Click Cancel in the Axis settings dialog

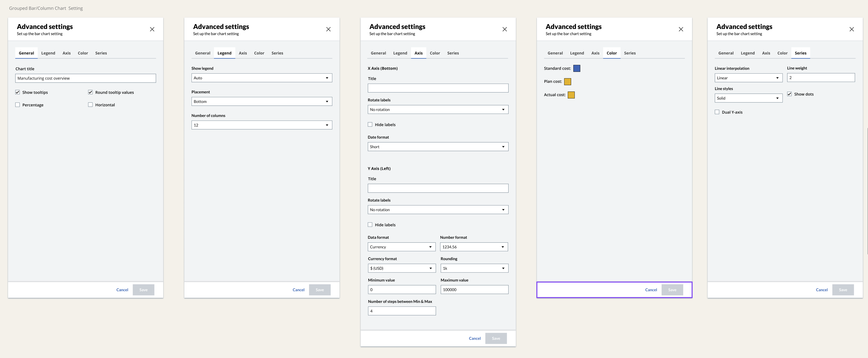pos(474,338)
